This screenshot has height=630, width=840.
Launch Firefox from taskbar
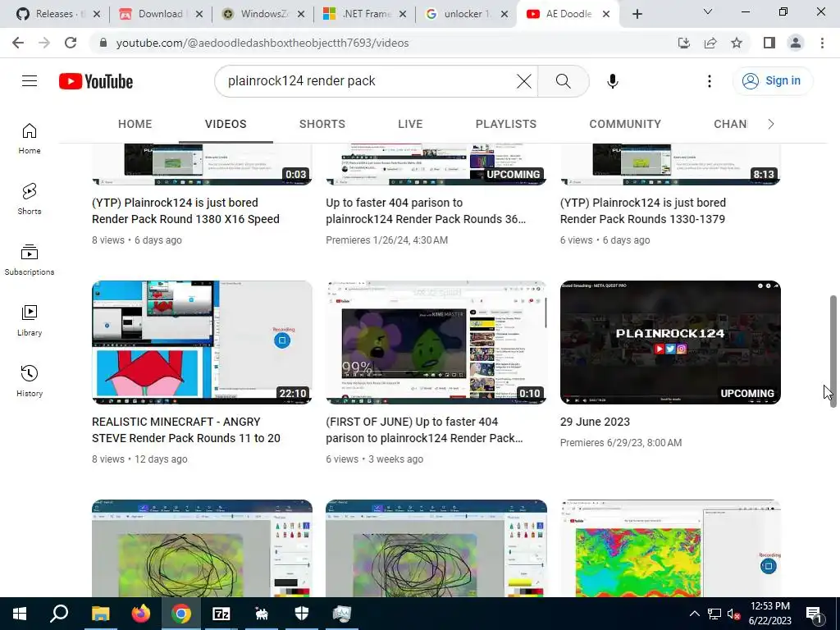(x=141, y=614)
